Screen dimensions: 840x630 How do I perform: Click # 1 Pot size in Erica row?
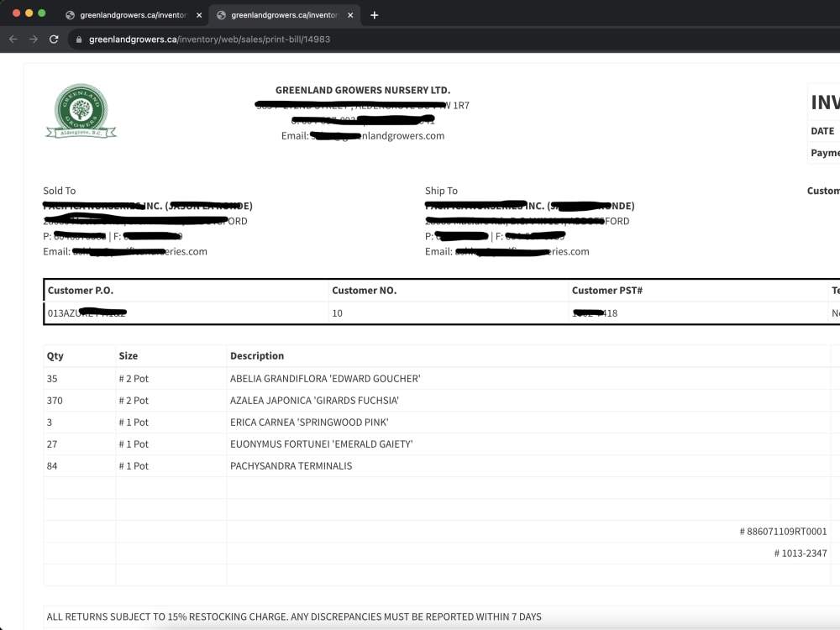[x=134, y=423]
